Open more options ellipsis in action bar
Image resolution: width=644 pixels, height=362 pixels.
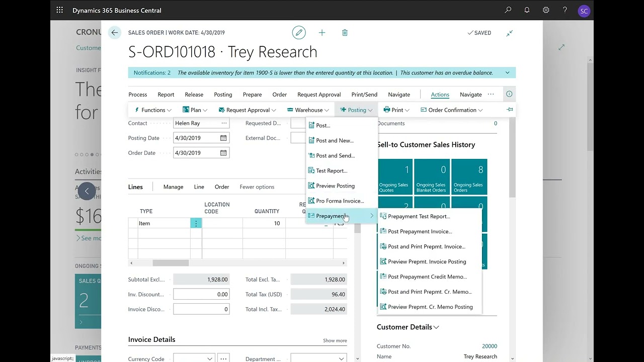[x=491, y=94]
